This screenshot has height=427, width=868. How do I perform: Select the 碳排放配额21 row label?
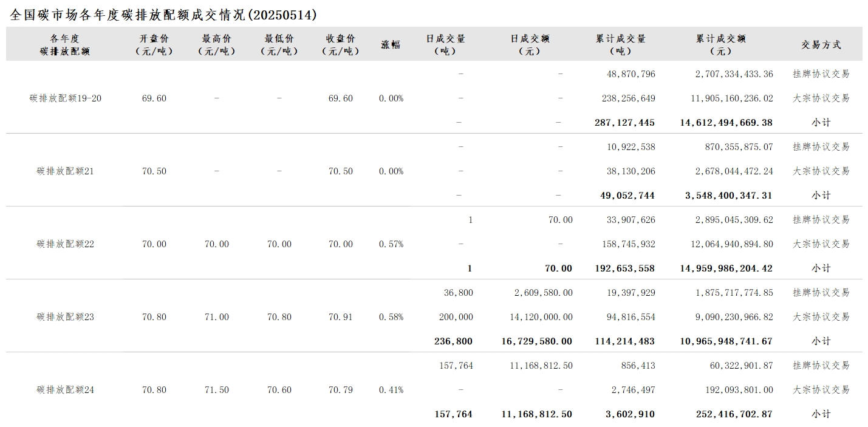click(66, 171)
